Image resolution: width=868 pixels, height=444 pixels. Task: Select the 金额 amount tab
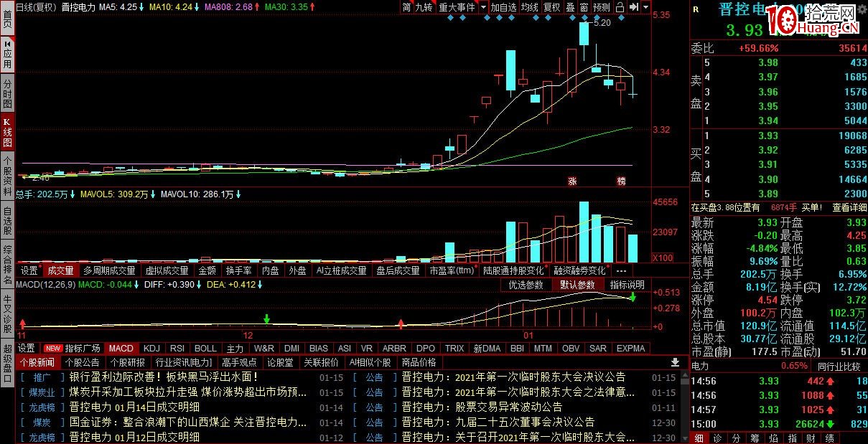pos(207,270)
